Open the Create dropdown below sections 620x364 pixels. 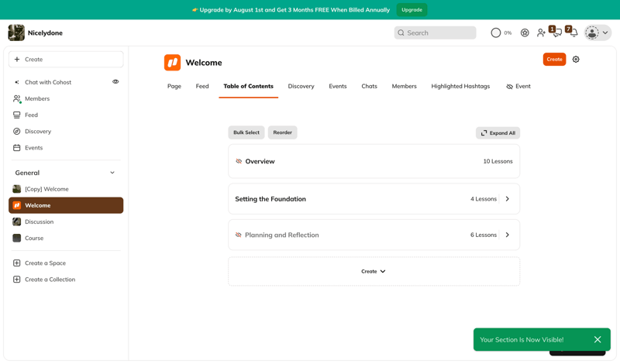374,272
